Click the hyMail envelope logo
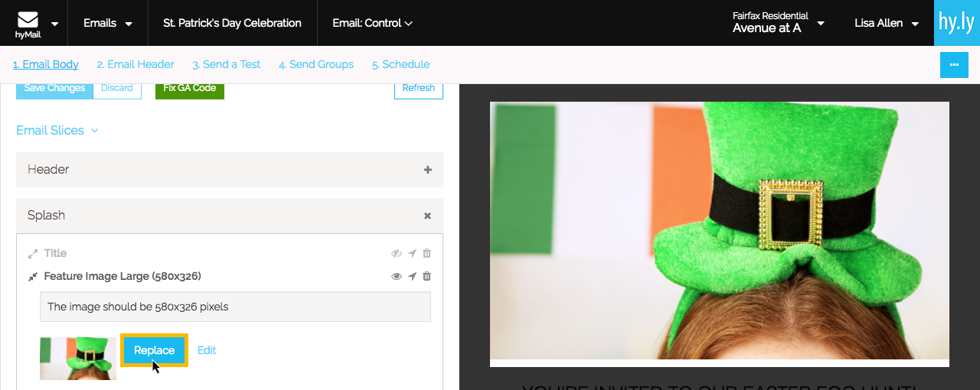The image size is (980, 390). point(28,23)
